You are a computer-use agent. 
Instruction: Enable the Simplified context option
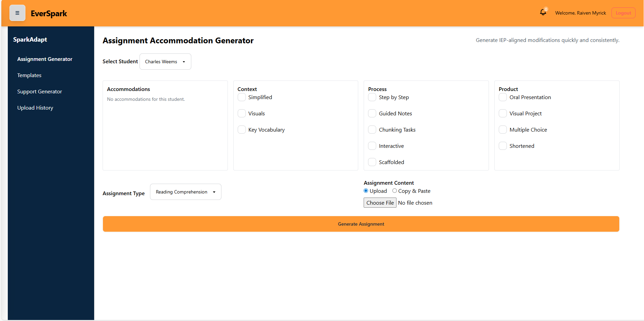(x=241, y=97)
